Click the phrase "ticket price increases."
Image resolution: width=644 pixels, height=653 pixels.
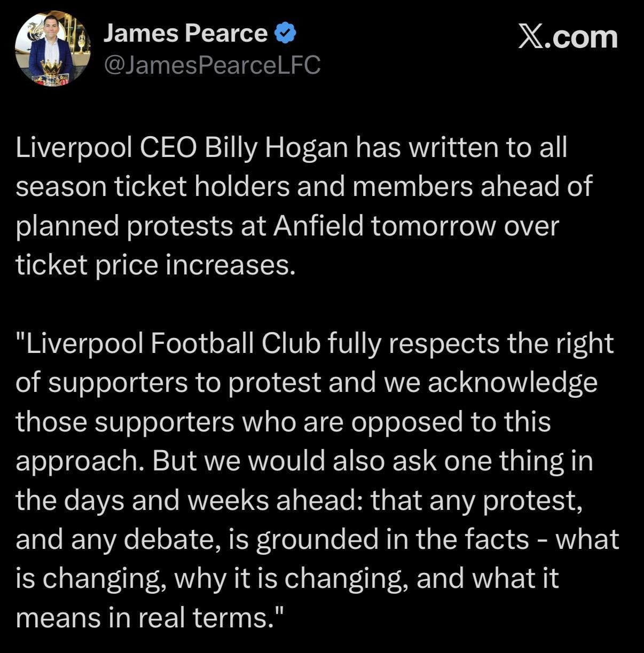[155, 265]
